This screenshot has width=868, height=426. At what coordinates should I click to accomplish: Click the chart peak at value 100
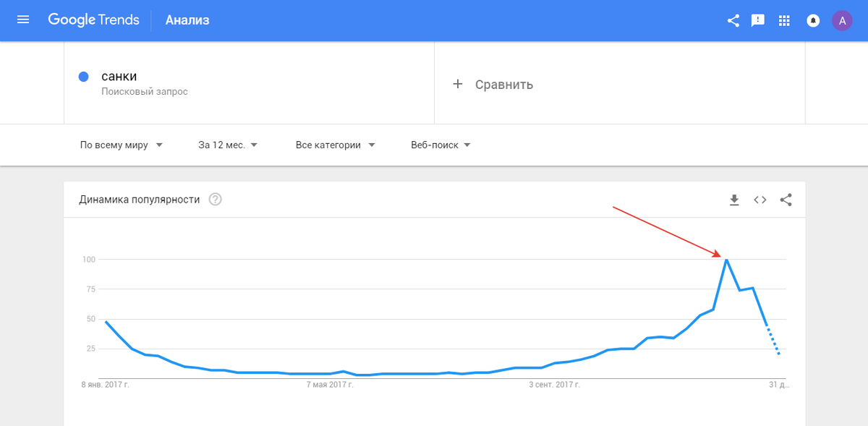point(726,259)
